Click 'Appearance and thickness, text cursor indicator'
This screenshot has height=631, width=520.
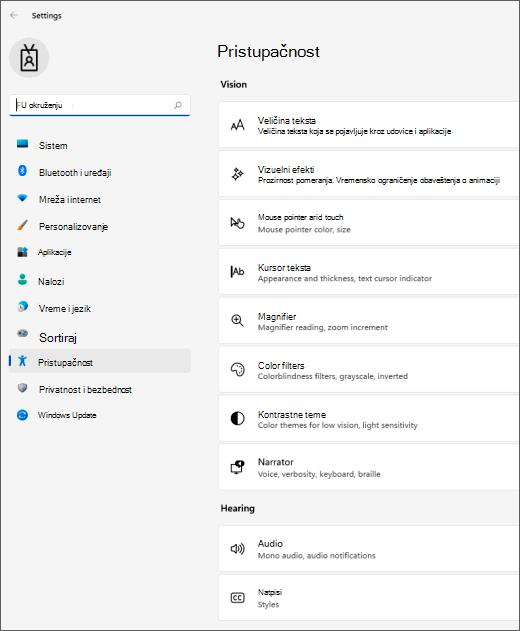[345, 278]
